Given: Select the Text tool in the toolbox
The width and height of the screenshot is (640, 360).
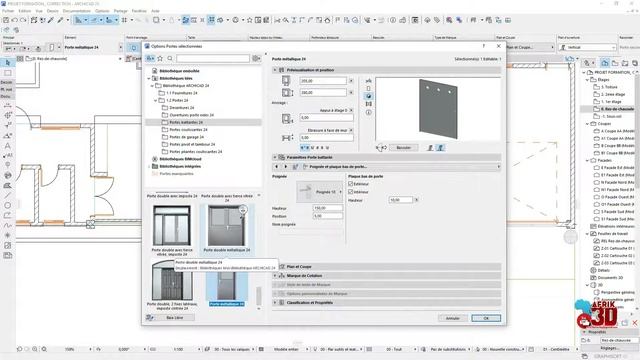Looking at the screenshot, I should (8, 146).
